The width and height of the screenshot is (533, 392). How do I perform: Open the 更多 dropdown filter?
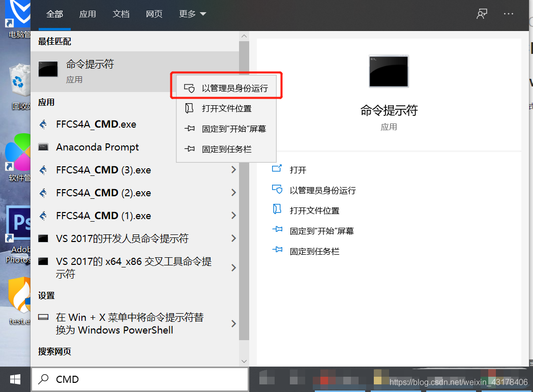(x=192, y=14)
